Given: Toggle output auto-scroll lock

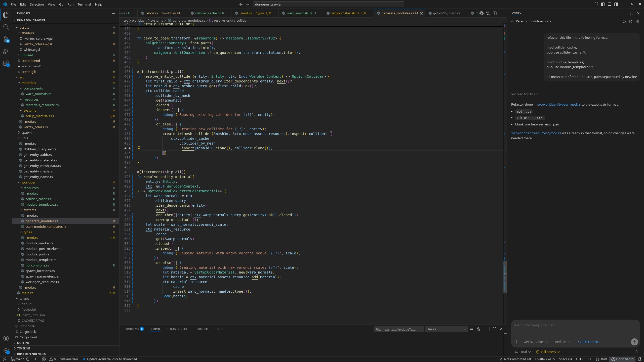Looking at the screenshot, I should pyautogui.click(x=478, y=329).
